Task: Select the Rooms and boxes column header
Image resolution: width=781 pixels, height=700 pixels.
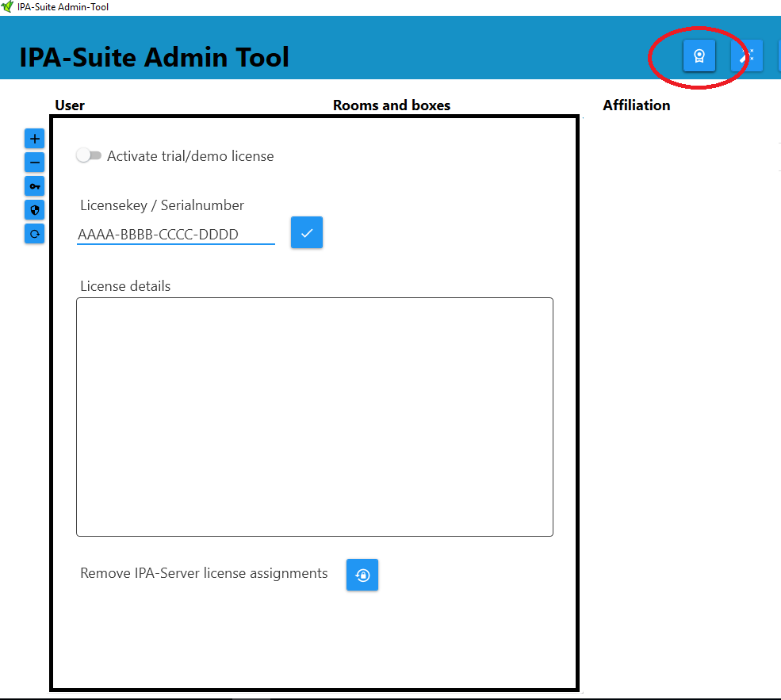Action: [x=391, y=105]
